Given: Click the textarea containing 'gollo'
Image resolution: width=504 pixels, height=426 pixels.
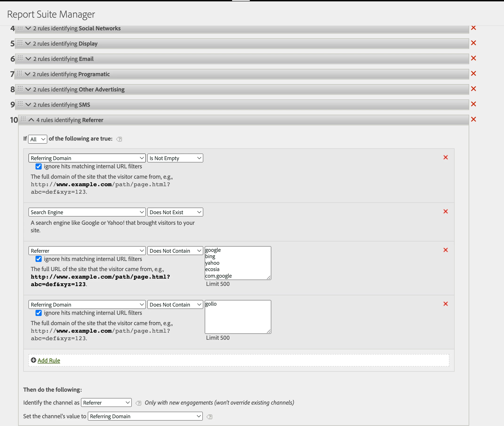Looking at the screenshot, I should [238, 317].
